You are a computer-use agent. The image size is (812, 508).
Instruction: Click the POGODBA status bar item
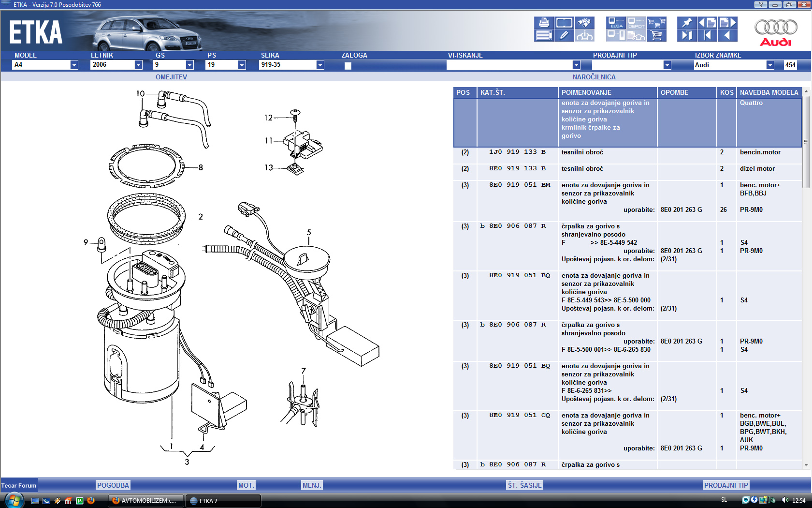pos(113,485)
